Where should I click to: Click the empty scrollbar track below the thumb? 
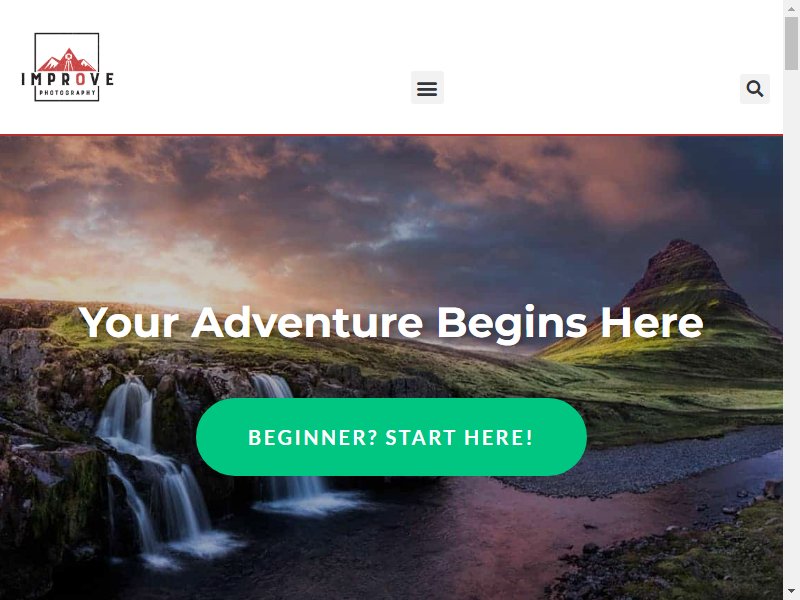pyautogui.click(x=791, y=327)
